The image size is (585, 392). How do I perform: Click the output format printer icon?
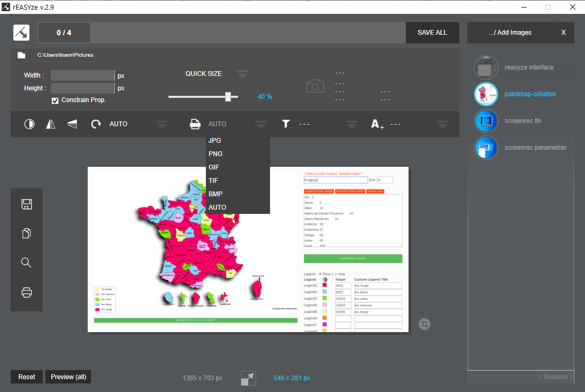pyautogui.click(x=195, y=124)
